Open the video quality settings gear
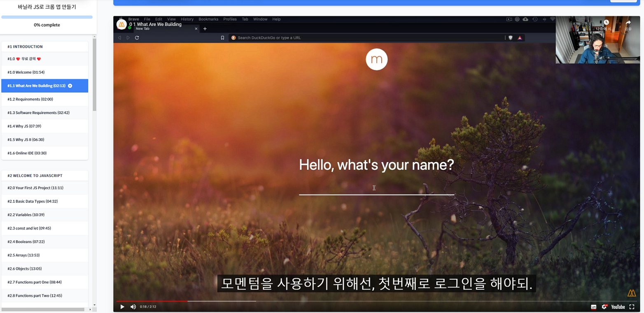 coord(604,307)
